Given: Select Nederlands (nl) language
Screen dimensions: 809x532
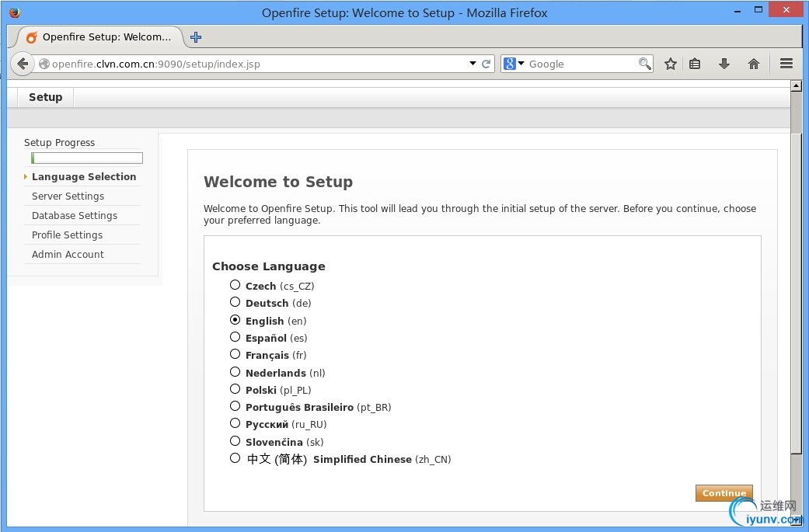Looking at the screenshot, I should point(235,372).
